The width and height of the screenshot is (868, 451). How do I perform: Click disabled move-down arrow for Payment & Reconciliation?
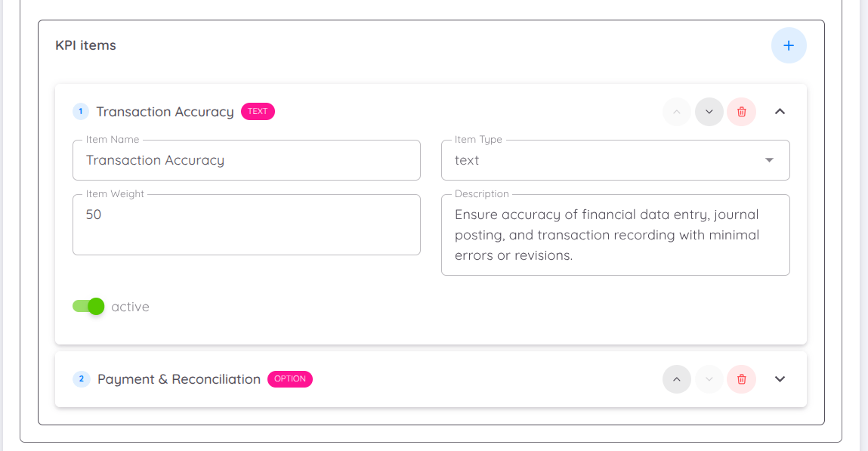pos(709,379)
